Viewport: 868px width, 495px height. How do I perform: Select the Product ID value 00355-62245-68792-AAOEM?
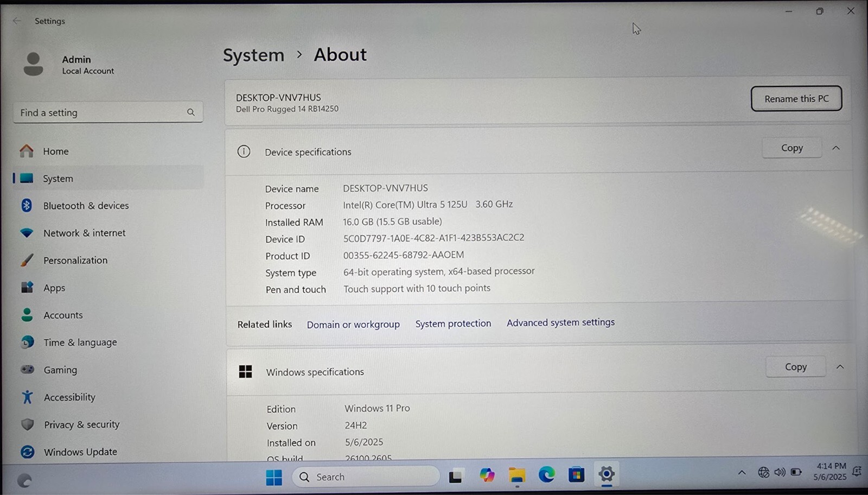click(x=404, y=255)
